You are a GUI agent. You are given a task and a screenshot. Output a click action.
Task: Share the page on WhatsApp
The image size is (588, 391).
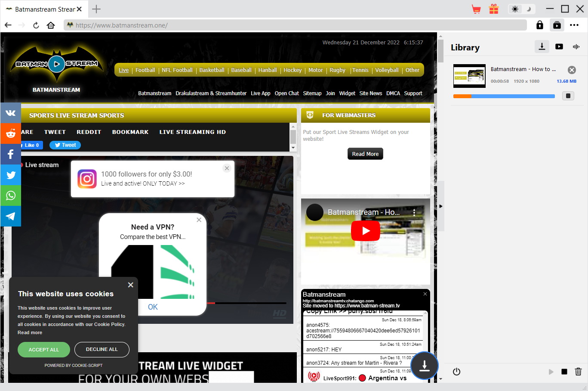[x=10, y=195]
